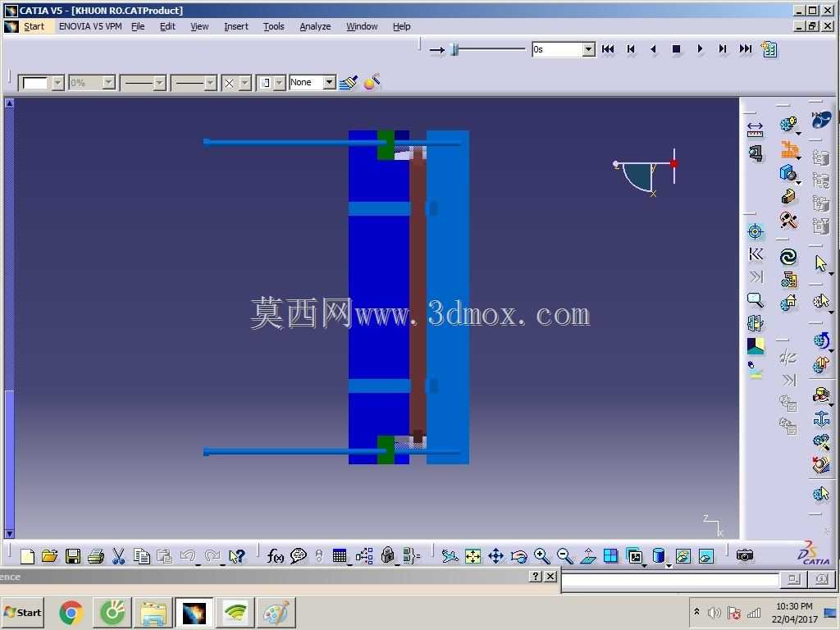The height and width of the screenshot is (630, 840).
Task: Open simulation parameters icon beside playback
Action: tap(769, 49)
